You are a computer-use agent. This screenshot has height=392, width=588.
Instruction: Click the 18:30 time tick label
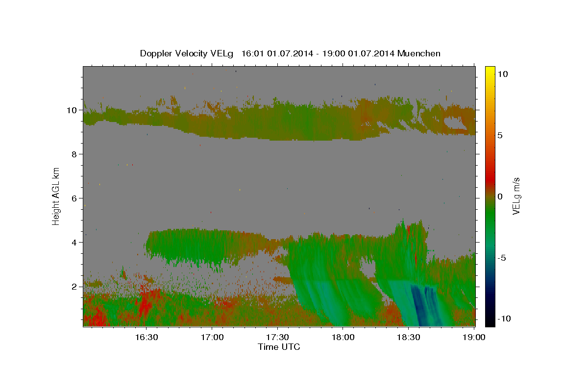[x=409, y=337]
